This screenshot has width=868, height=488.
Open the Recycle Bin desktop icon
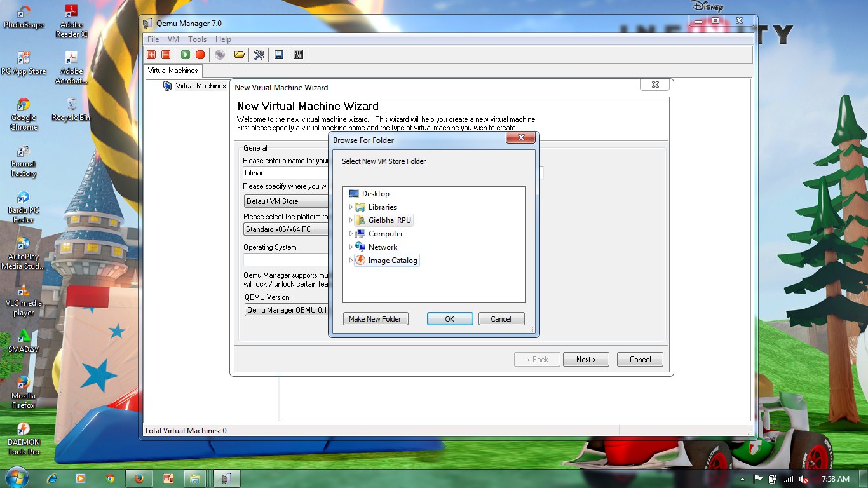pos(72,109)
